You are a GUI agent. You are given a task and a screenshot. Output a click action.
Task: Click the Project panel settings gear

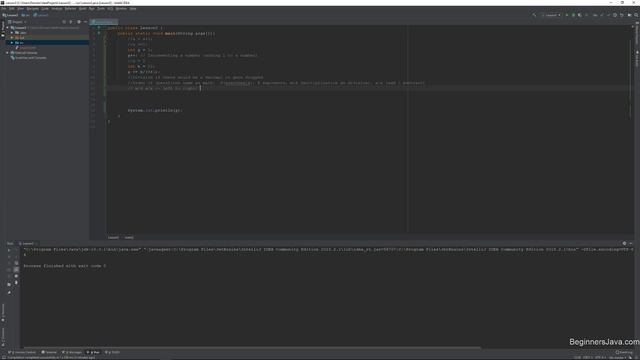(78, 22)
